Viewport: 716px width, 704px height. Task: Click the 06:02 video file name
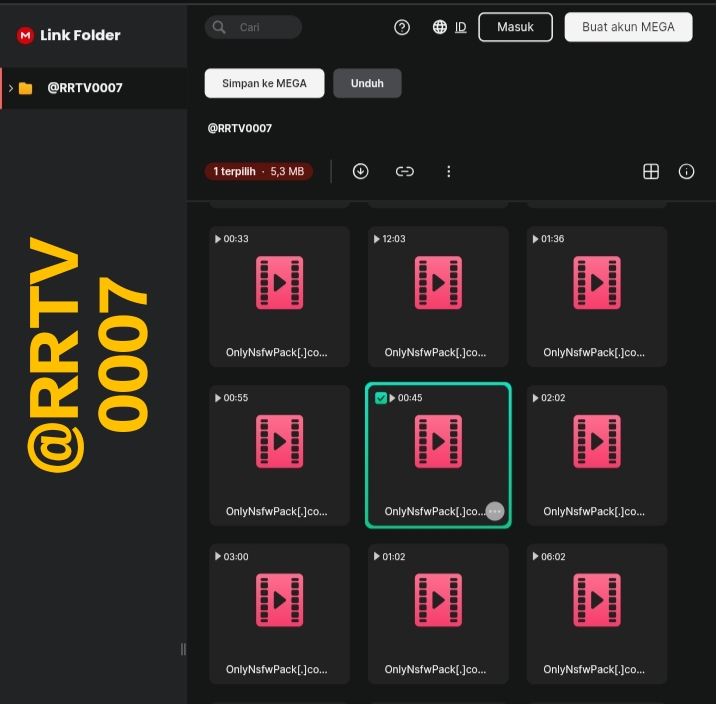coord(594,669)
